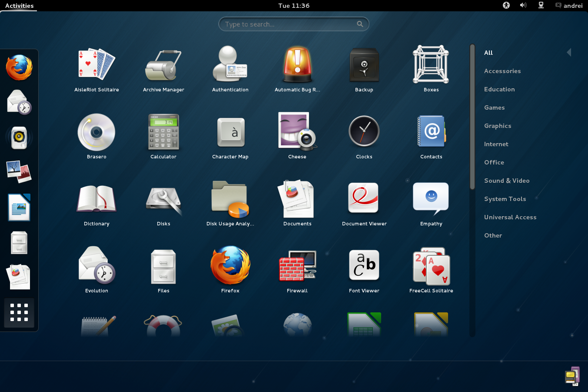Launch AisleRiot Solitaire
The height and width of the screenshot is (392, 588).
[96, 69]
